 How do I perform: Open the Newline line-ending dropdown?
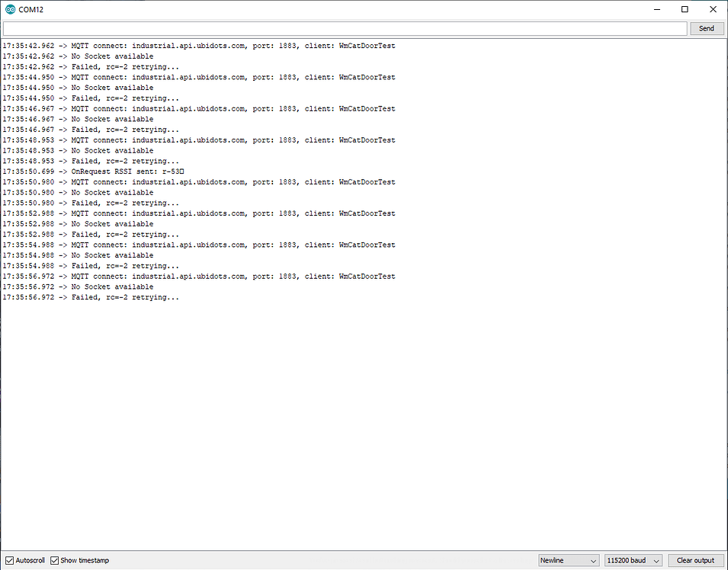[x=568, y=560]
